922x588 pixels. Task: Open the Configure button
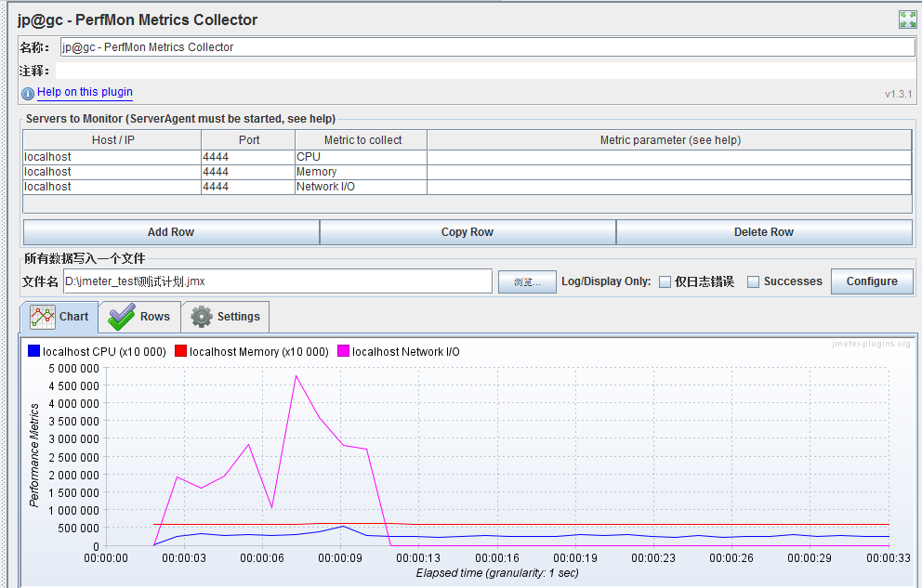coord(872,281)
